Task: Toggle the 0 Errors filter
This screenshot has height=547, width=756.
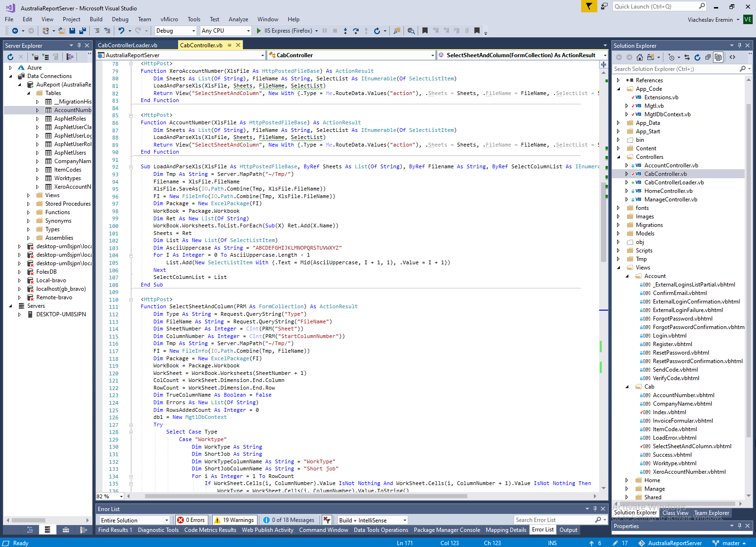Action: [x=191, y=520]
